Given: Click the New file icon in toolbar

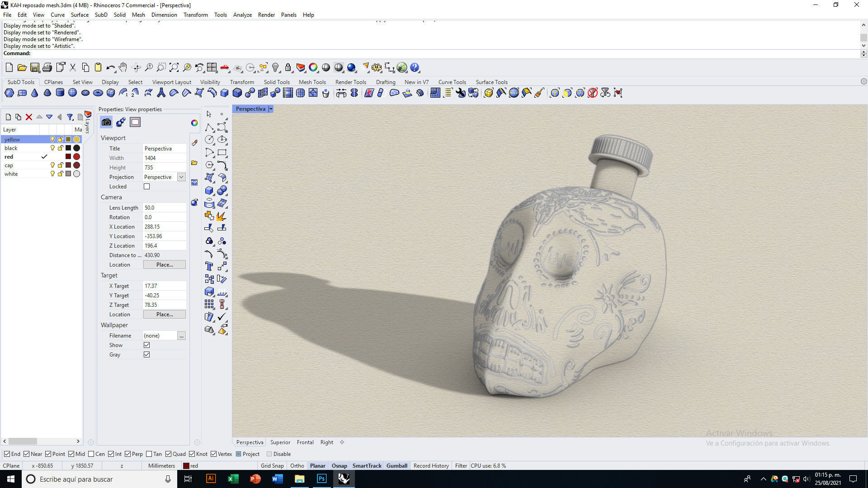Looking at the screenshot, I should pyautogui.click(x=9, y=68).
